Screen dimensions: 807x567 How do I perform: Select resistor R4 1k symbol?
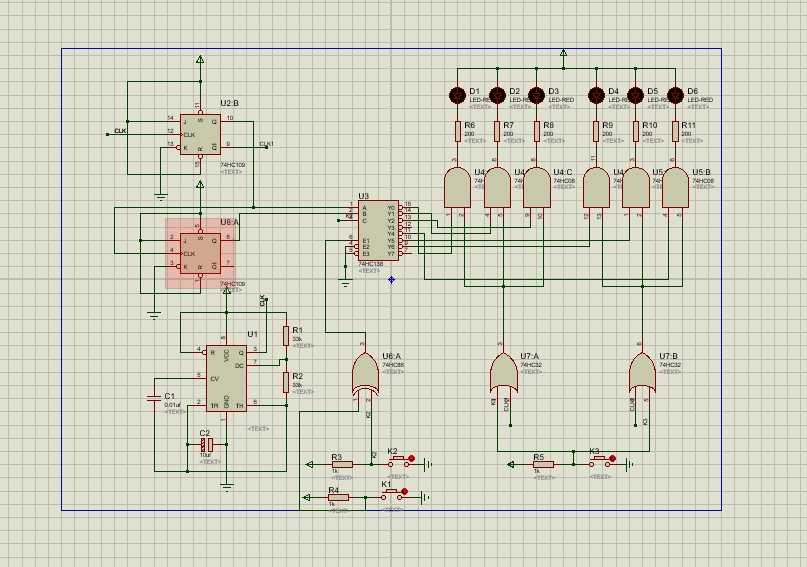338,498
